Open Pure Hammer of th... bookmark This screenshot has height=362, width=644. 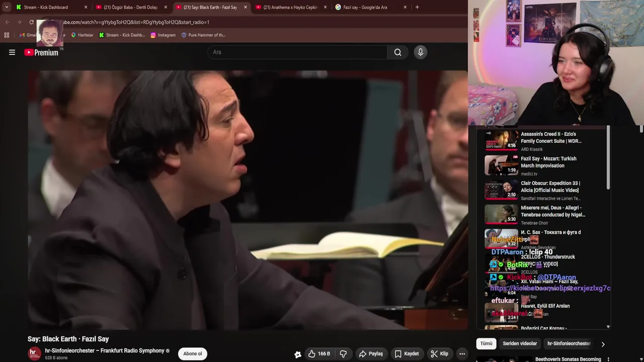click(x=203, y=35)
